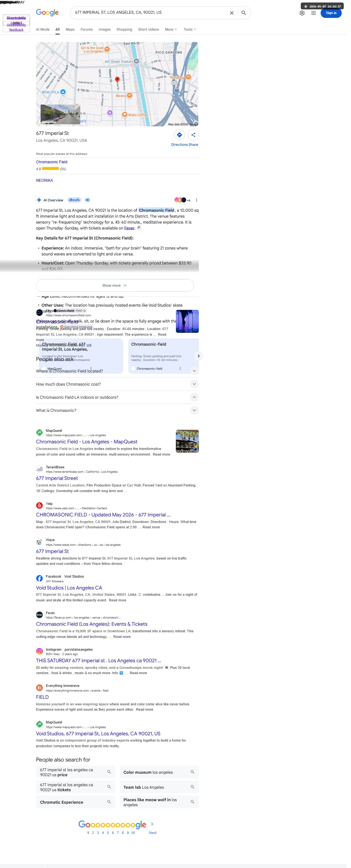This screenshot has width=351, height=868.
Task: Click the search icon beside Team lab Los Angeles
Action: [x=192, y=787]
